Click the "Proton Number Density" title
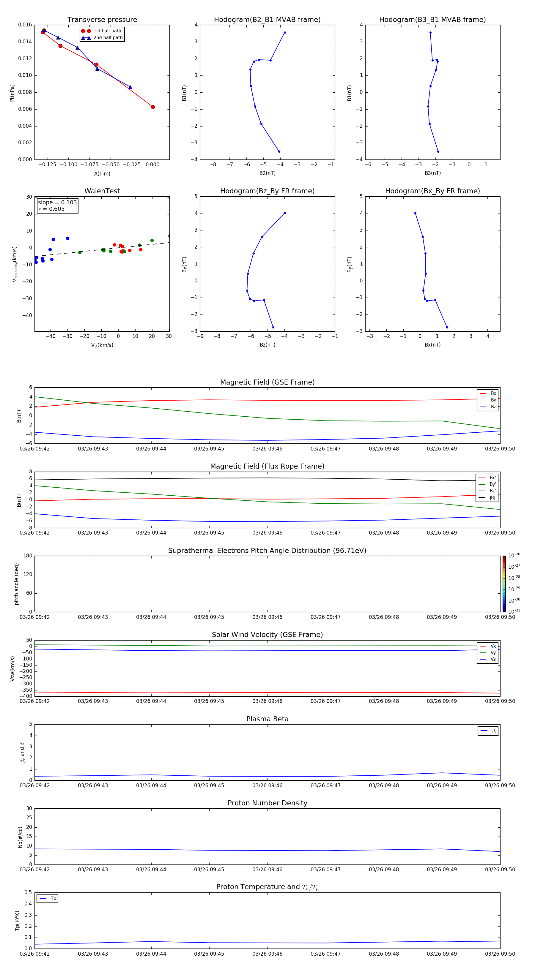 [x=267, y=803]
